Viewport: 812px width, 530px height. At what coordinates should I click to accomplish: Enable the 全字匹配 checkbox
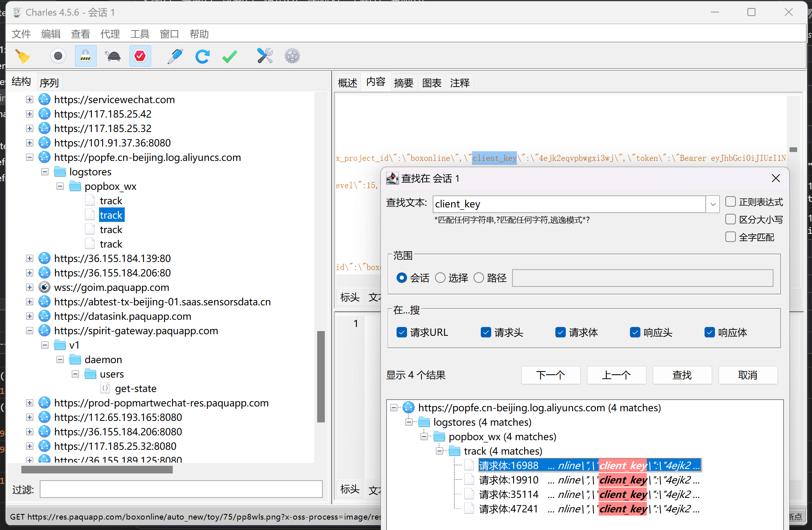(x=731, y=237)
